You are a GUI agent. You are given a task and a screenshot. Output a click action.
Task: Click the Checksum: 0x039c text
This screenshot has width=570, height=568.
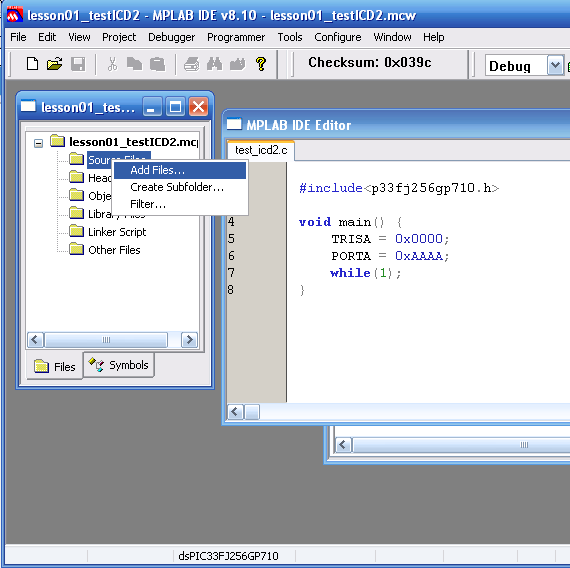(370, 63)
